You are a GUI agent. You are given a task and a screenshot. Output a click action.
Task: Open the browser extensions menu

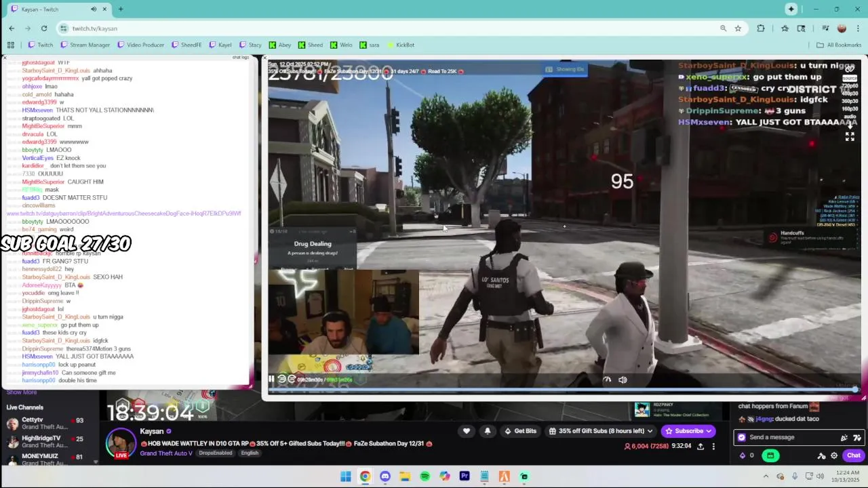(761, 28)
